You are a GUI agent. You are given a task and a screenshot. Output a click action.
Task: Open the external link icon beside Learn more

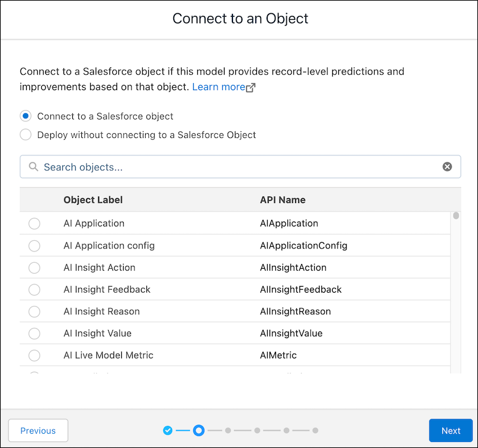250,87
